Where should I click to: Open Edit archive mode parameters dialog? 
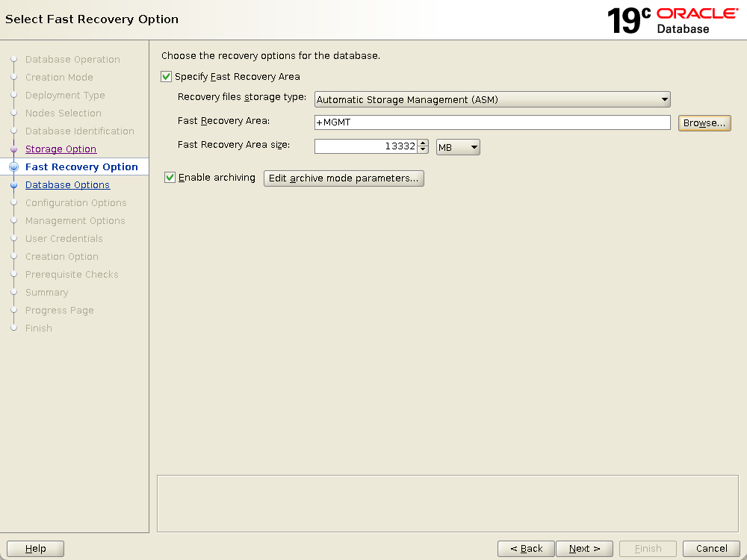(x=344, y=178)
